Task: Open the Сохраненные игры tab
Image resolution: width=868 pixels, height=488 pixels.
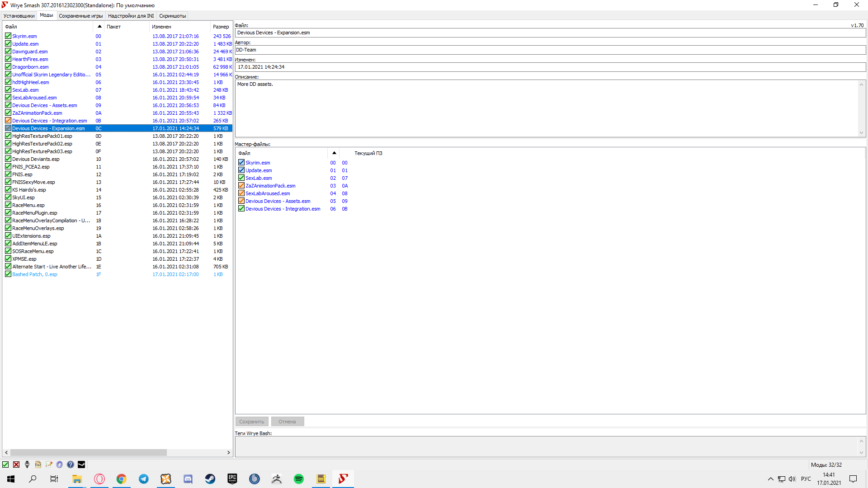Action: (81, 16)
